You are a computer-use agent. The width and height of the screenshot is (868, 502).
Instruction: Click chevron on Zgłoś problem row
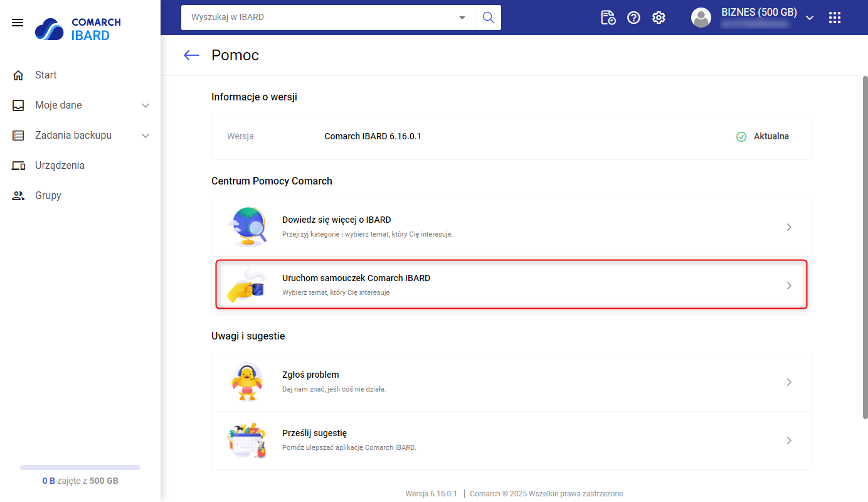tap(789, 382)
